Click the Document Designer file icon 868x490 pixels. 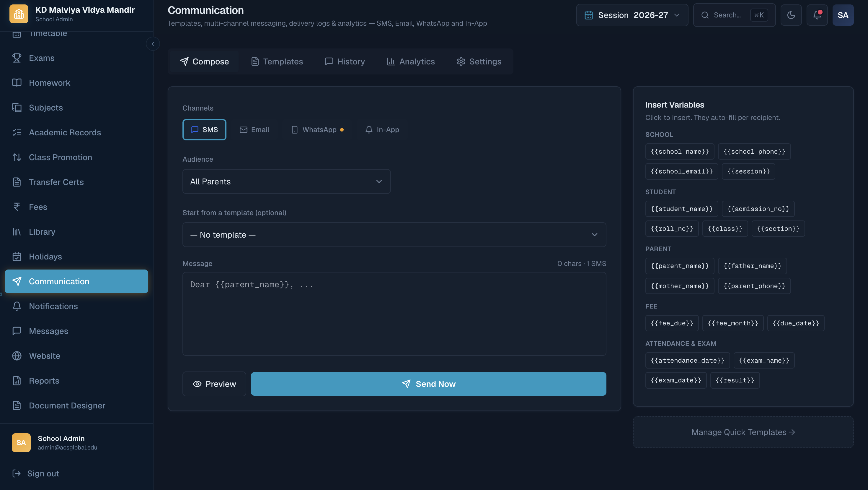point(17,405)
